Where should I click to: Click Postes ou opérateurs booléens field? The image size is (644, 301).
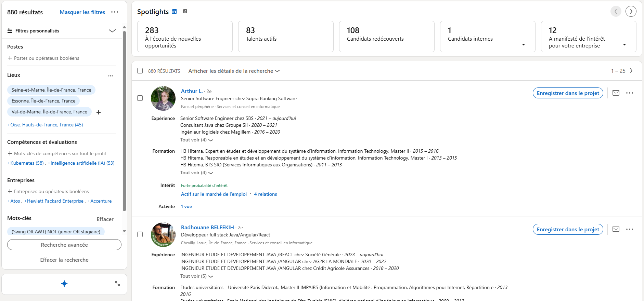[47, 58]
